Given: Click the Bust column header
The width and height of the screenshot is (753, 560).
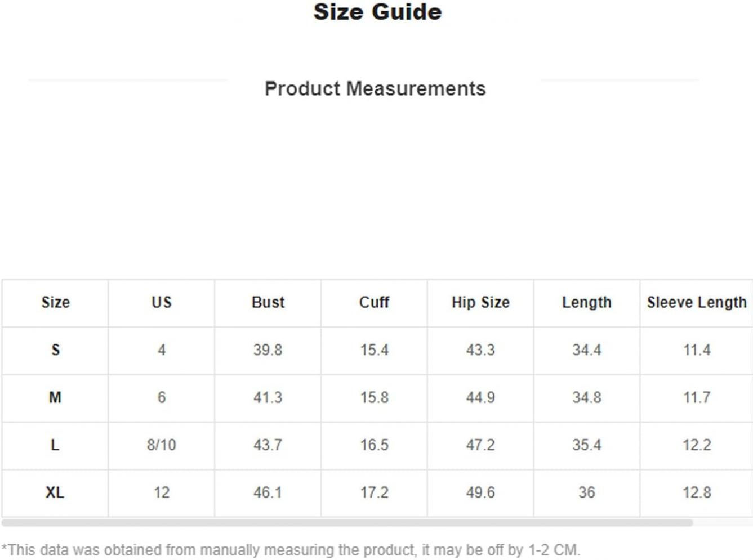Looking at the screenshot, I should (x=268, y=303).
